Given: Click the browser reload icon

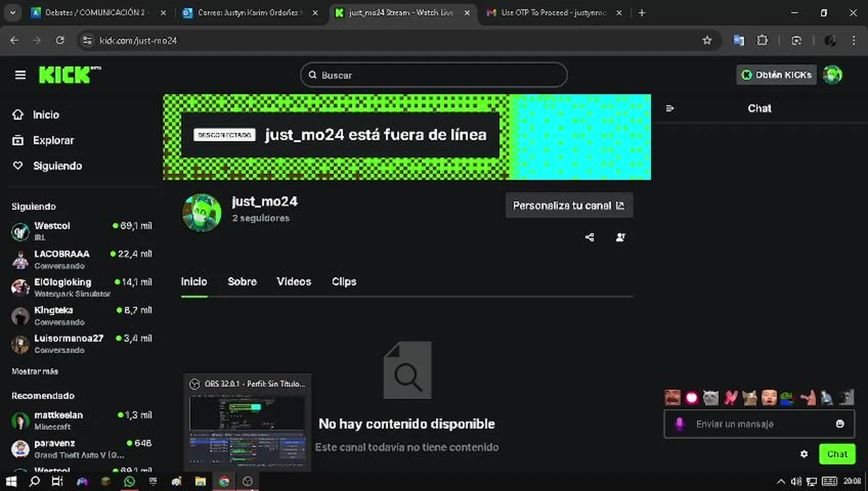Looking at the screenshot, I should click(60, 41).
